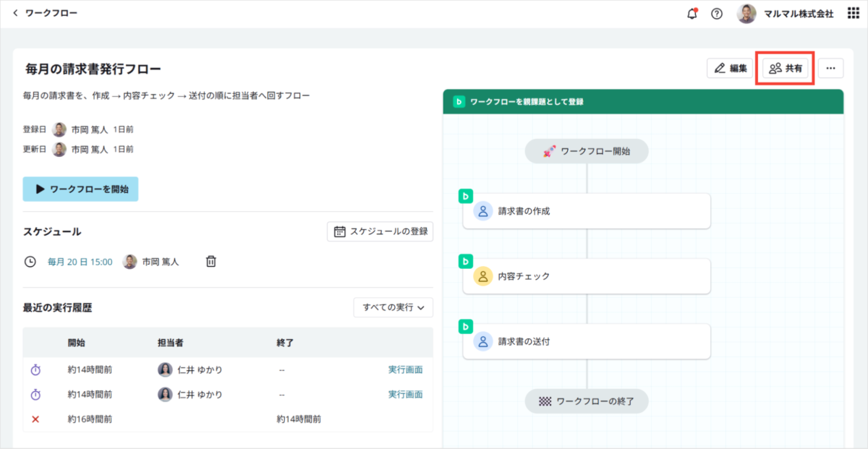Go back using the ワークフロー back arrow
868x449 pixels.
(16, 13)
